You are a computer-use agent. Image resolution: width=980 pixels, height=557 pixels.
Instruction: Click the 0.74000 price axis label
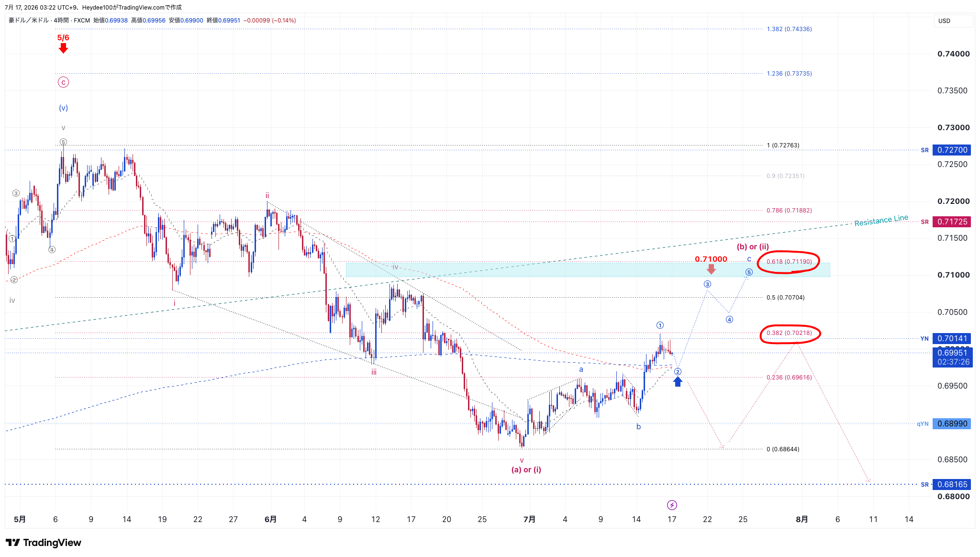pos(953,54)
